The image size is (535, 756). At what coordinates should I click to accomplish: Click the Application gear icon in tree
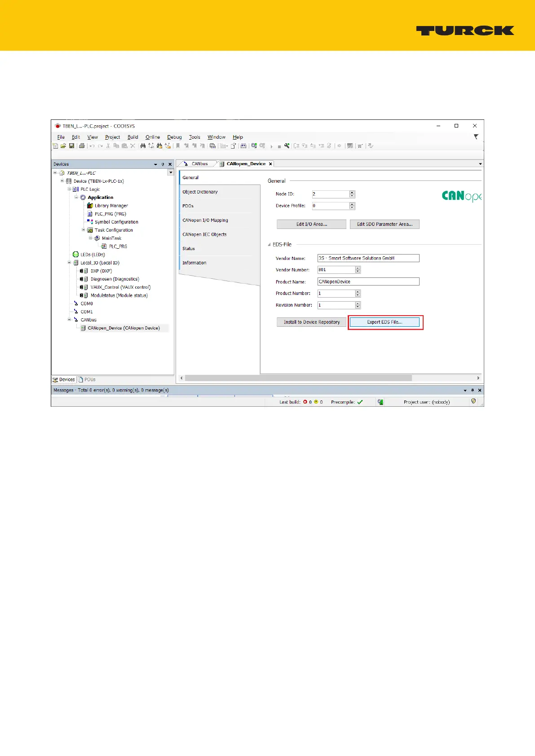click(83, 198)
